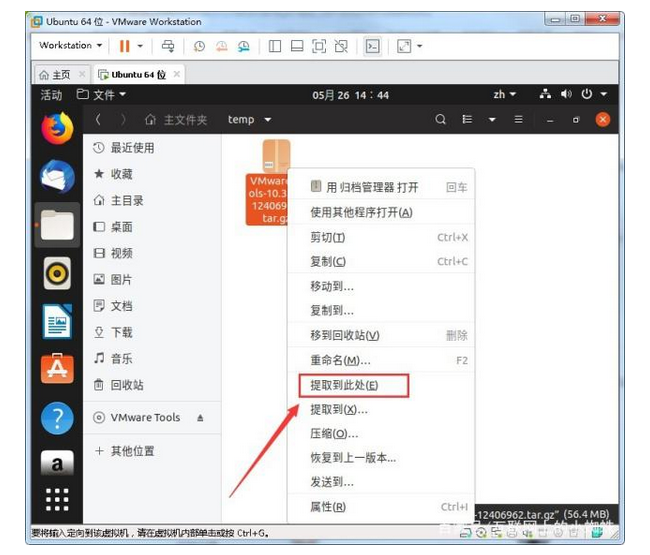Select 桌面 in the sidebar
Screen dimensions: 650x555
152,227
